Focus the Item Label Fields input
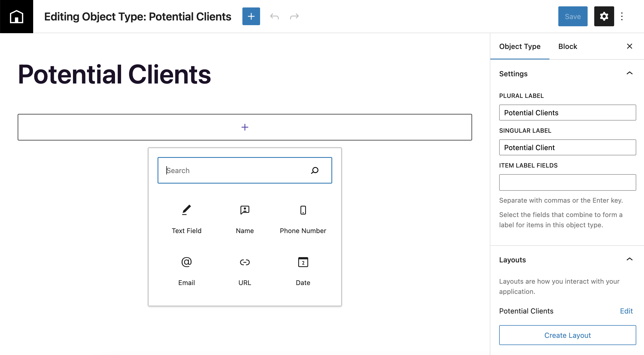Image resolution: width=644 pixels, height=355 pixels. (x=567, y=182)
